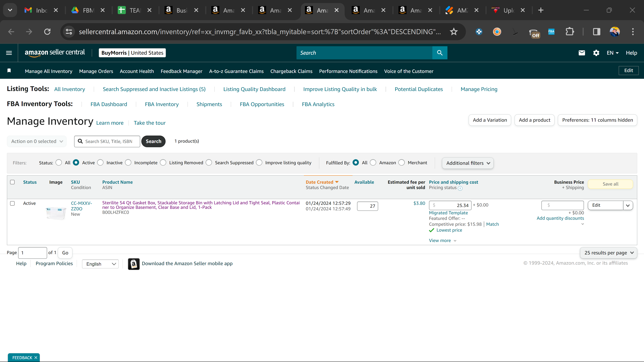Click the bookmark flag icon in favorites bar
The width and height of the screenshot is (644, 362).
click(9, 71)
